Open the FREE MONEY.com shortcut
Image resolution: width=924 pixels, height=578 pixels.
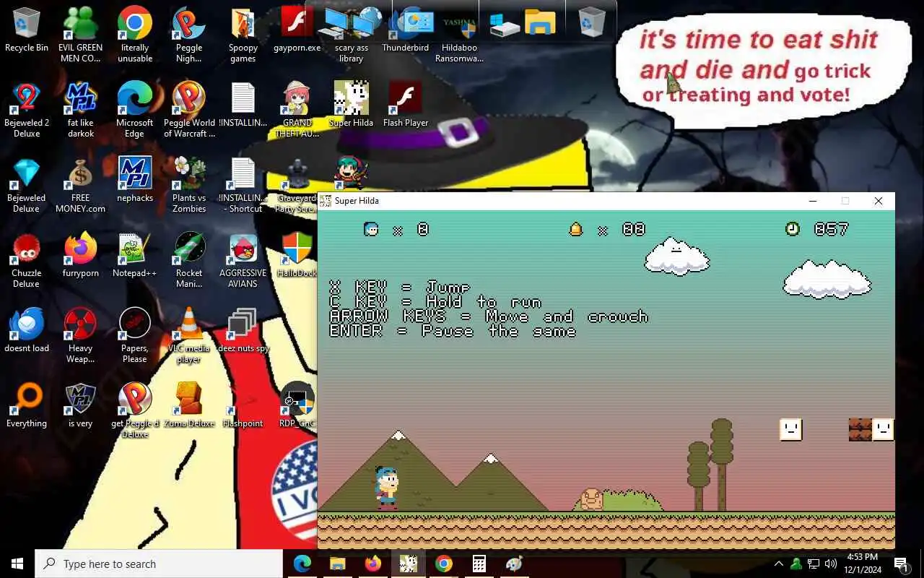point(81,185)
